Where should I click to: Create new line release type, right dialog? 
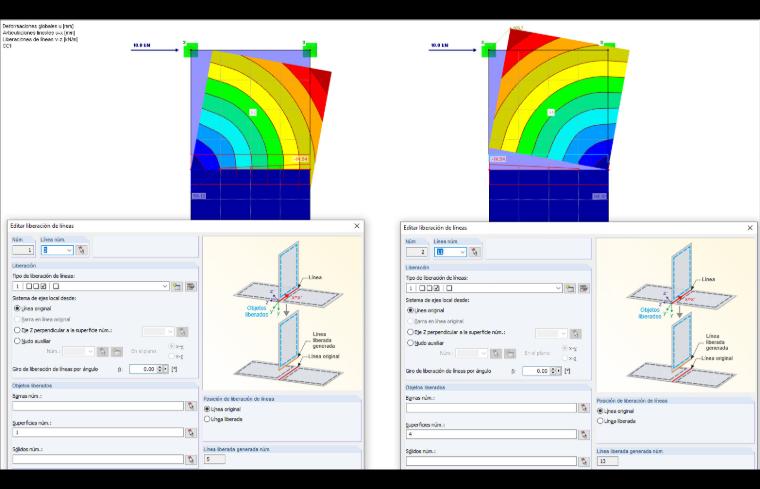[570, 288]
